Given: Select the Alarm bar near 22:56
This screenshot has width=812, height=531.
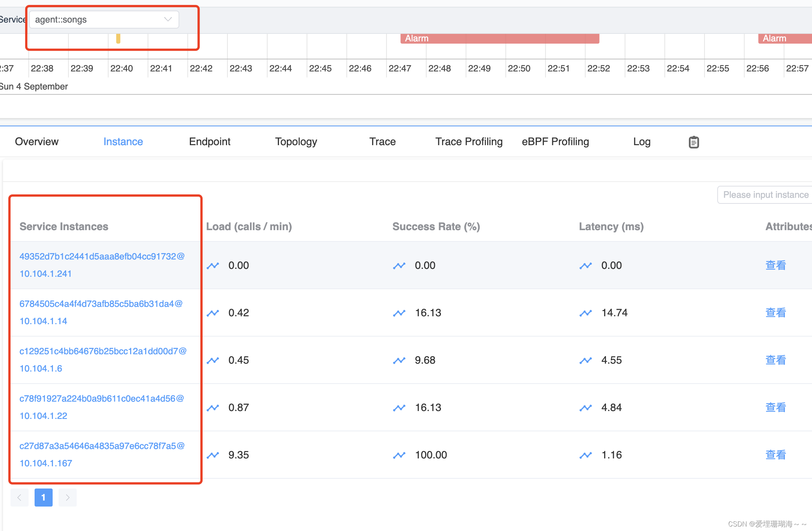Looking at the screenshot, I should coord(785,38).
